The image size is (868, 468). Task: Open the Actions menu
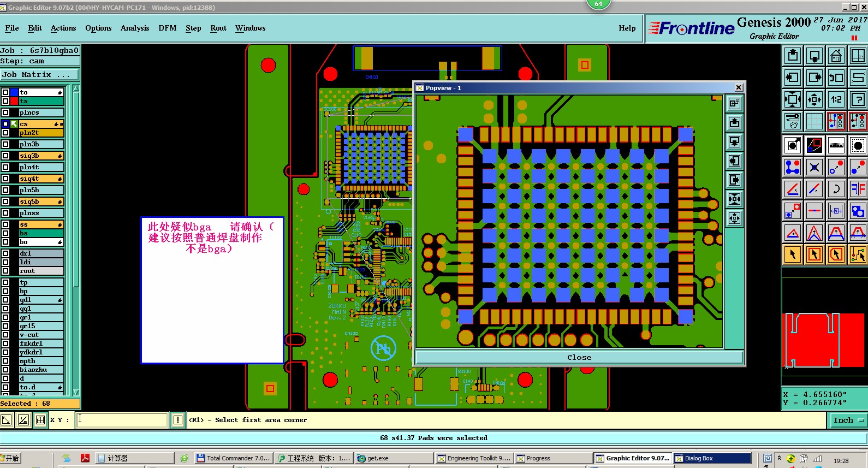point(63,28)
